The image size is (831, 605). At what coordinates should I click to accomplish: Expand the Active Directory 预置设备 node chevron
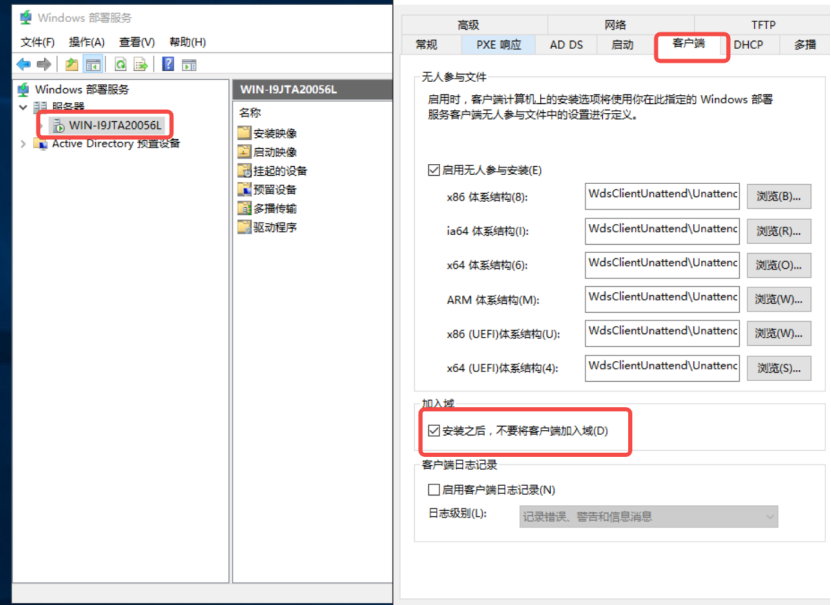pos(23,144)
